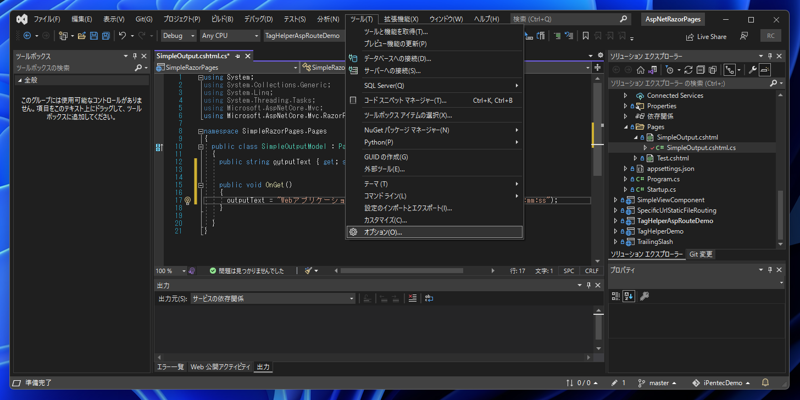Expand the Startup.cs node
Image resolution: width=800 pixels, height=400 pixels.
[x=626, y=189]
